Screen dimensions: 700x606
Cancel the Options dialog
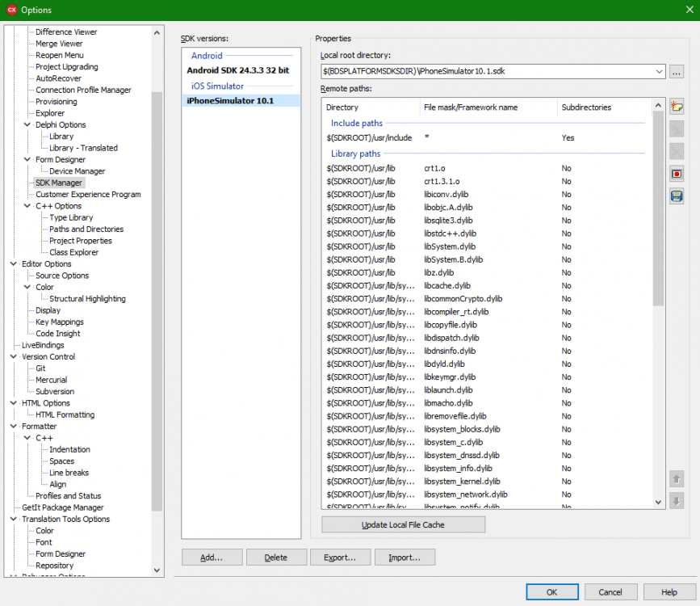[610, 592]
